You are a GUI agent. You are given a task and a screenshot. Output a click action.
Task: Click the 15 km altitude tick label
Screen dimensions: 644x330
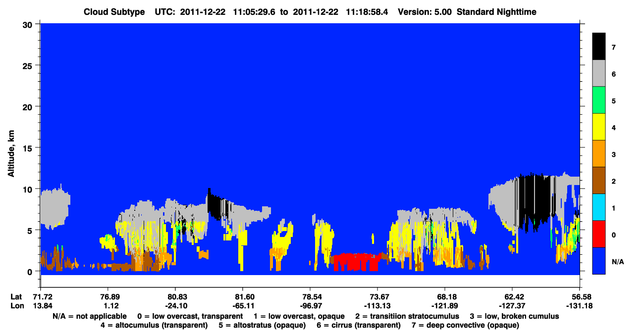(x=29, y=148)
